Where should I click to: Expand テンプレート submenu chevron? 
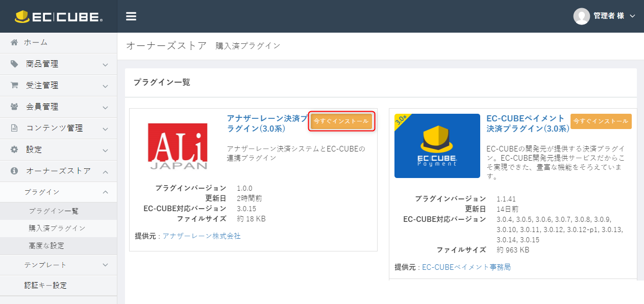(105, 265)
